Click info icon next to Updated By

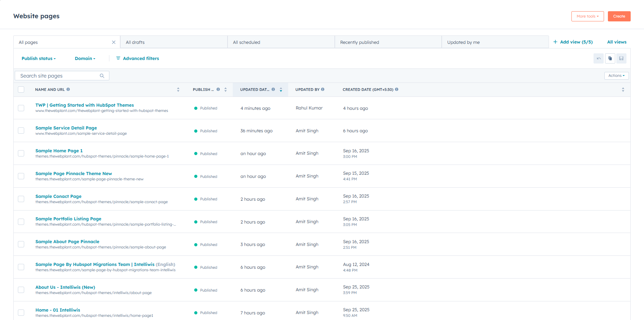(x=323, y=89)
